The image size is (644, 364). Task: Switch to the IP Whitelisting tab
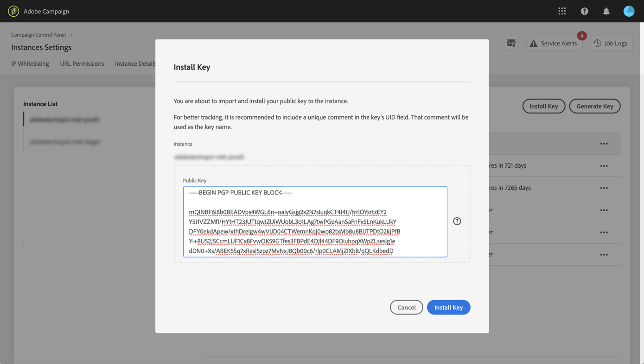30,63
